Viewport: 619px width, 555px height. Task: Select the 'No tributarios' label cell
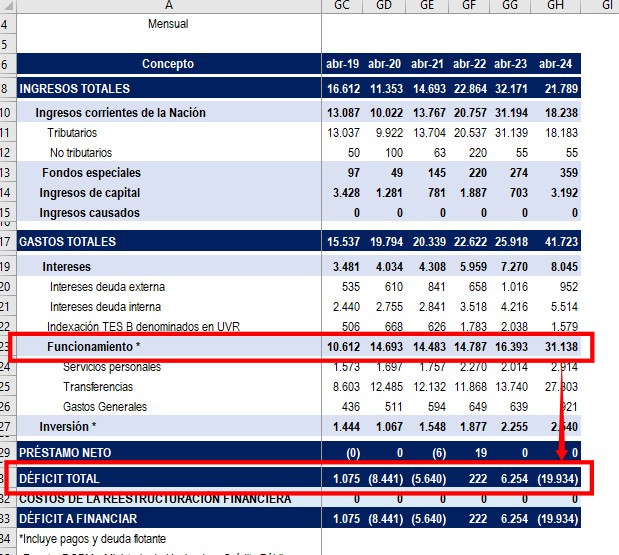click(169, 153)
